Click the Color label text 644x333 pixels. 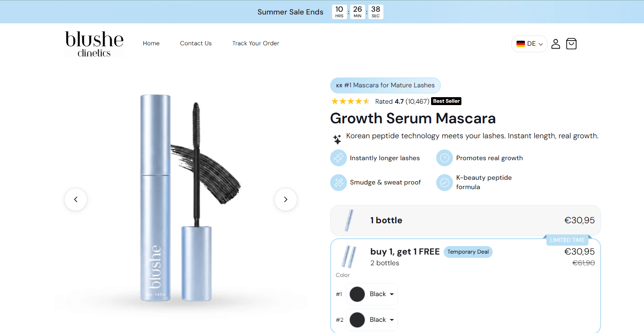343,275
